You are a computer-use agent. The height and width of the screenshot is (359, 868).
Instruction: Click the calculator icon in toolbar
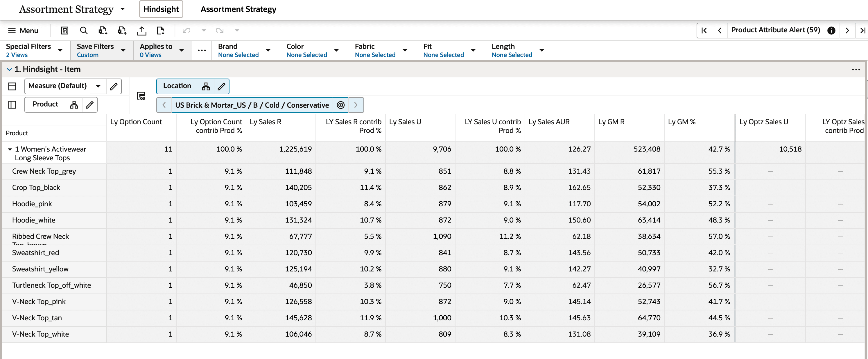coord(64,31)
